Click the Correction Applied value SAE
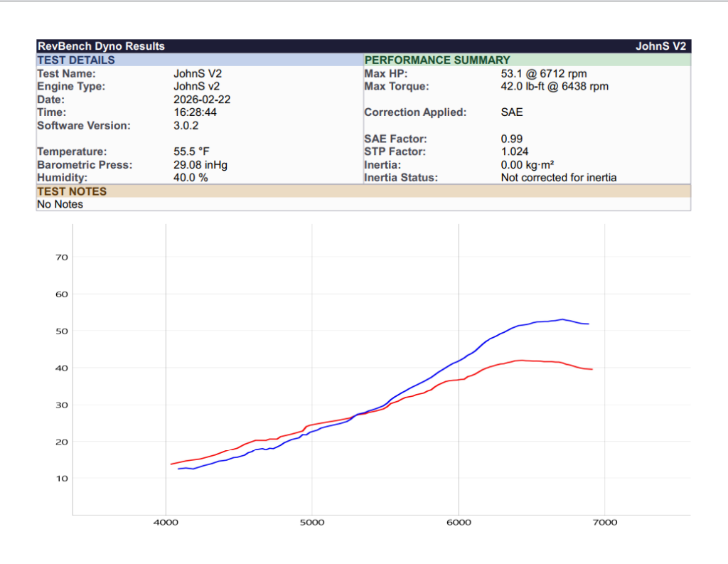Image resolution: width=728 pixels, height=564 pixels. tap(512, 112)
